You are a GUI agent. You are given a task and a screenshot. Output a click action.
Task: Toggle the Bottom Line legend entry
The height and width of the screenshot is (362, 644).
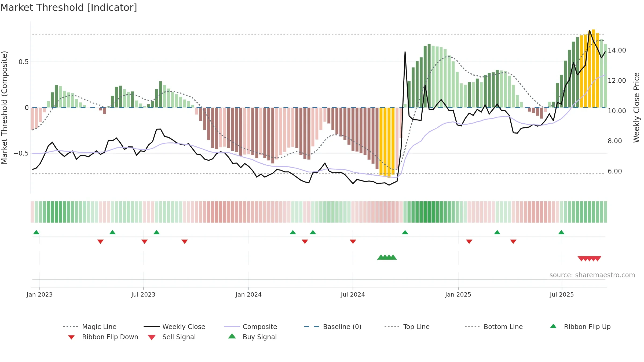(x=494, y=327)
